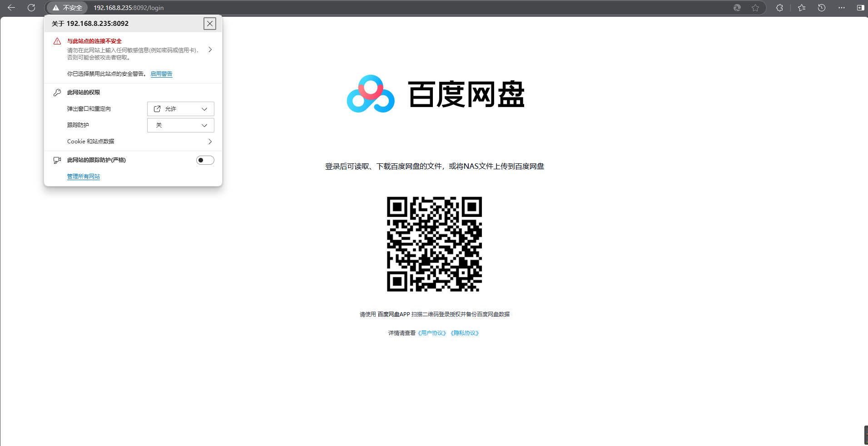Screen dimensions: 868x446
Task: Open the 《隐私协议》 link
Action: coord(465,333)
